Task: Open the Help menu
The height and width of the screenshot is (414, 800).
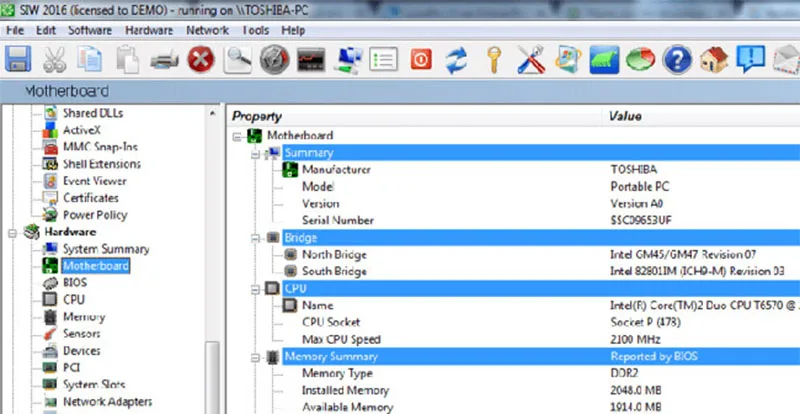Action: tap(293, 31)
